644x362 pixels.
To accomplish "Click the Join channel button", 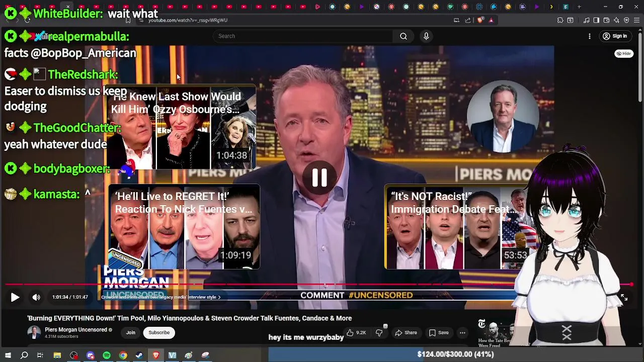I will (x=131, y=332).
